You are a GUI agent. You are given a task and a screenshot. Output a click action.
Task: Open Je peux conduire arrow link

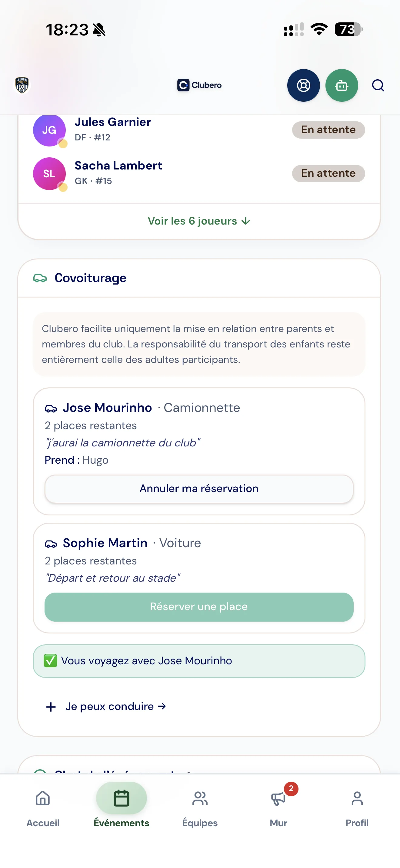[116, 706]
